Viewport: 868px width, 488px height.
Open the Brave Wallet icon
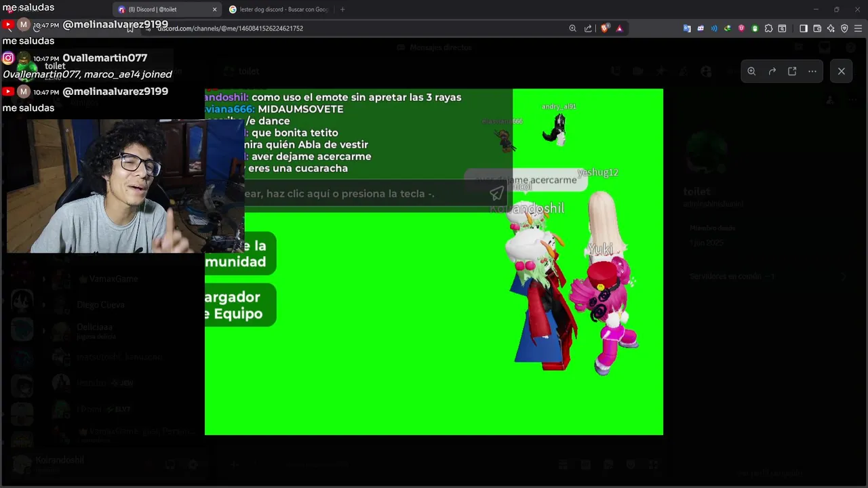click(817, 28)
